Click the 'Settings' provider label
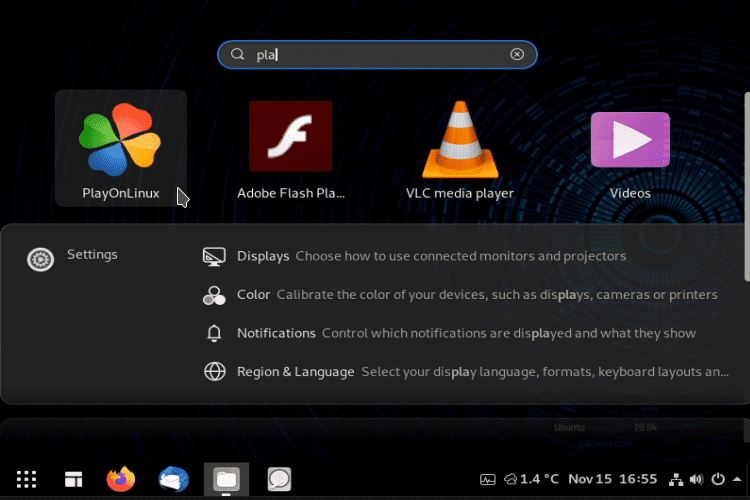Viewport: 750px width, 500px height. 92,255
